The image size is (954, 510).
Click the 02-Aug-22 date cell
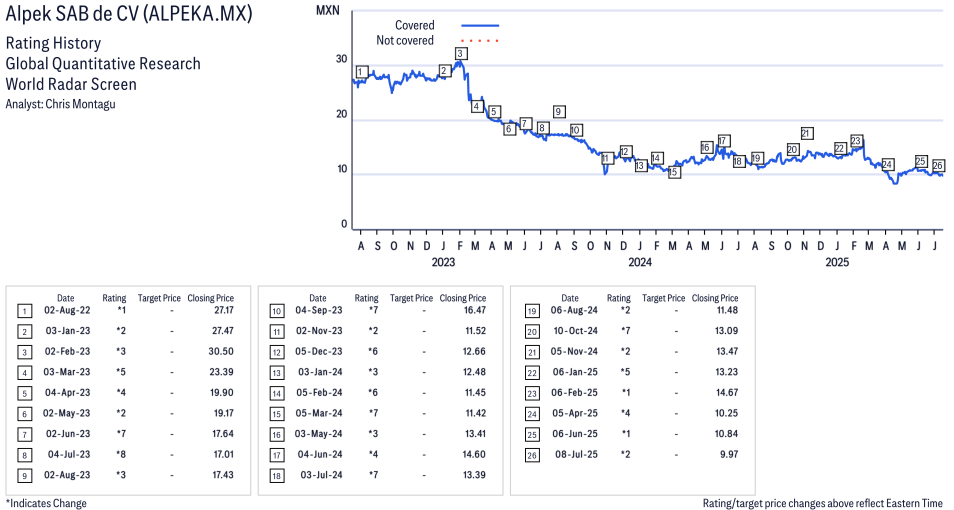click(67, 310)
